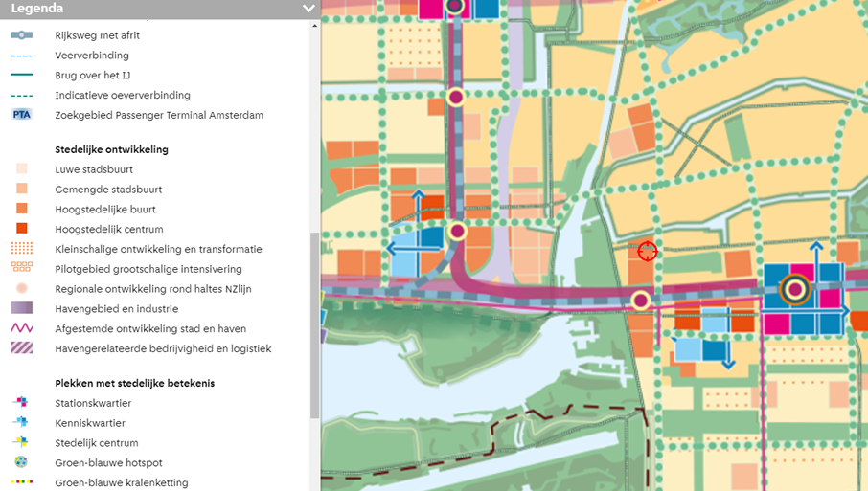Screen dimensions: 868x491
Task: Click the Hoogstedelijk centrum color swatch
Action: click(22, 229)
